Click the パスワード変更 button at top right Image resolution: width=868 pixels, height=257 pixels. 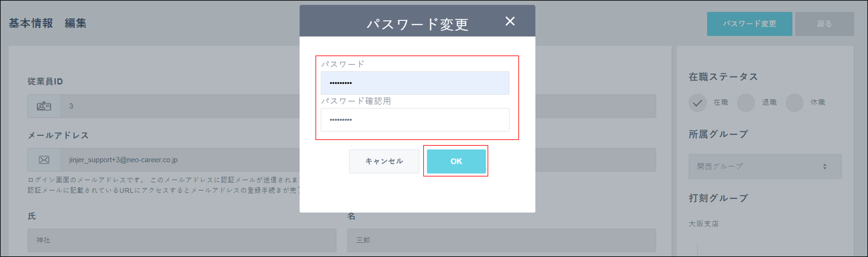click(749, 24)
